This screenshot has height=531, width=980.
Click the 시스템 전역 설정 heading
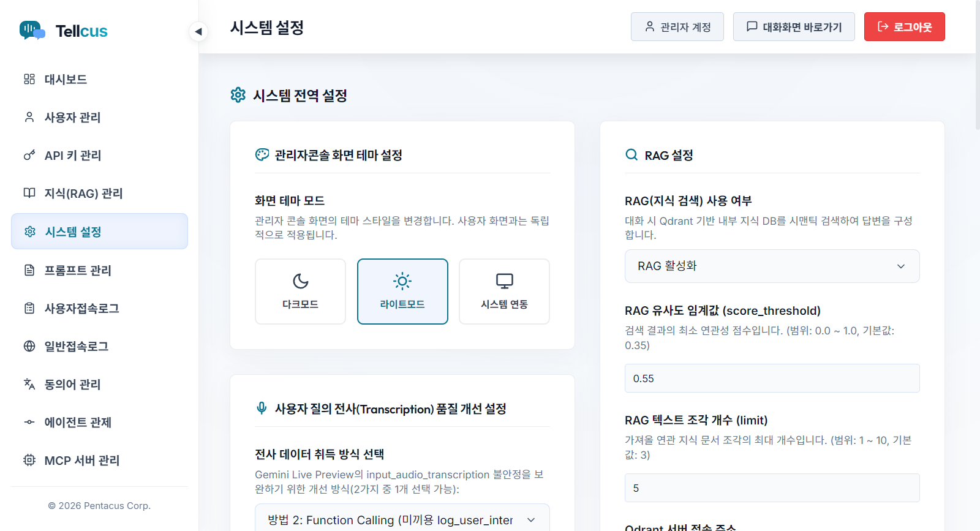point(300,96)
